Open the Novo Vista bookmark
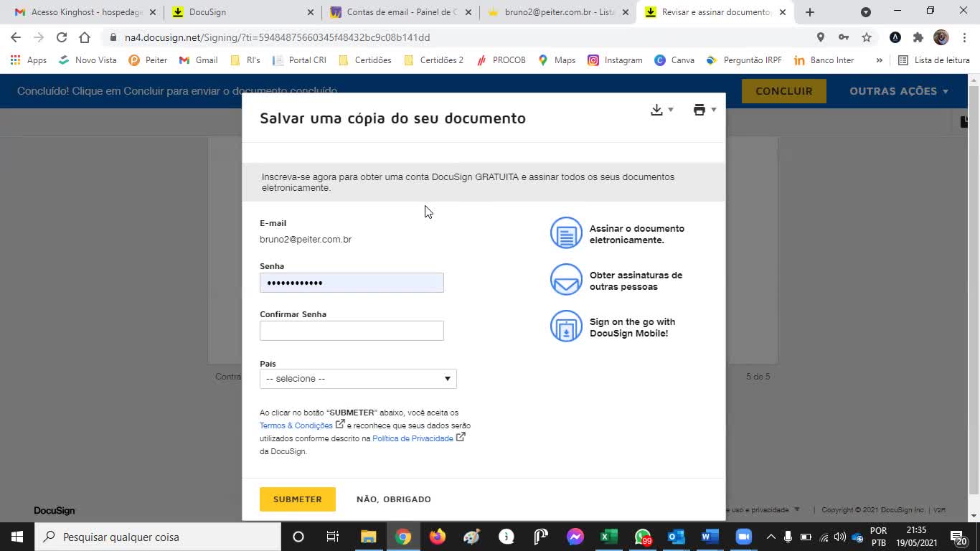 coord(87,60)
